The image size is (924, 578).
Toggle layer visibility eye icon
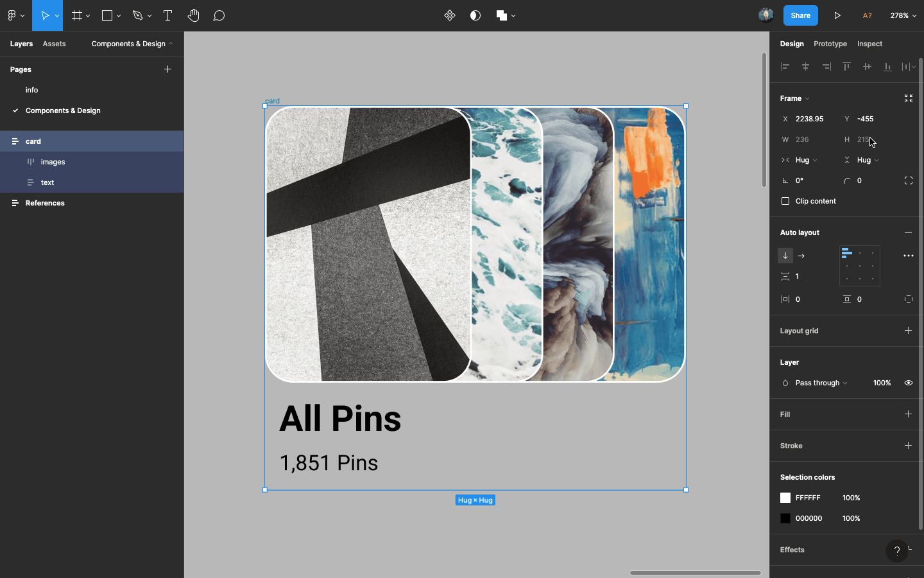click(909, 383)
